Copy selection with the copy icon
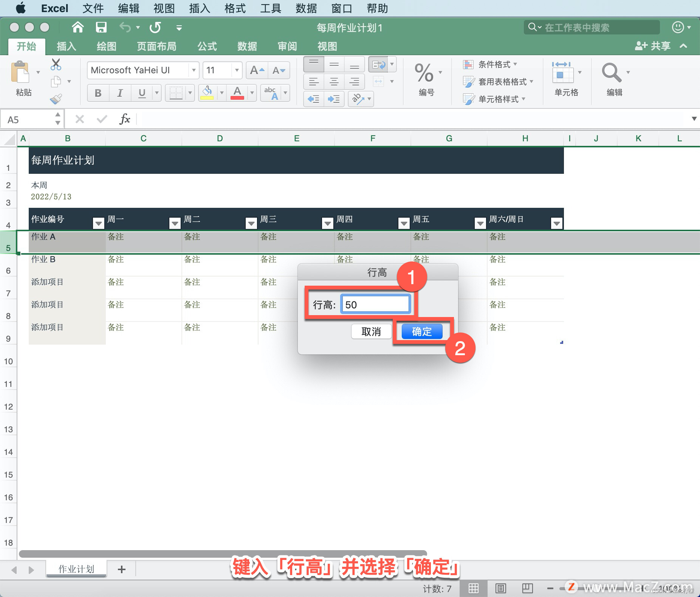This screenshot has width=700, height=597. [56, 81]
